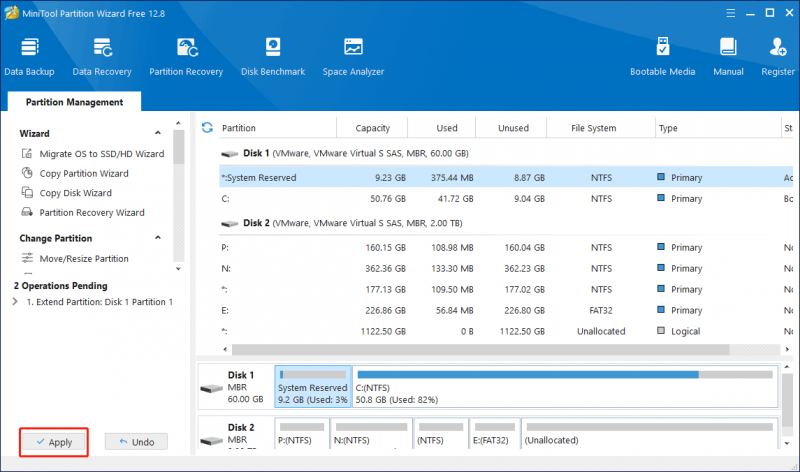Open the hamburger menu in title bar

click(x=731, y=13)
